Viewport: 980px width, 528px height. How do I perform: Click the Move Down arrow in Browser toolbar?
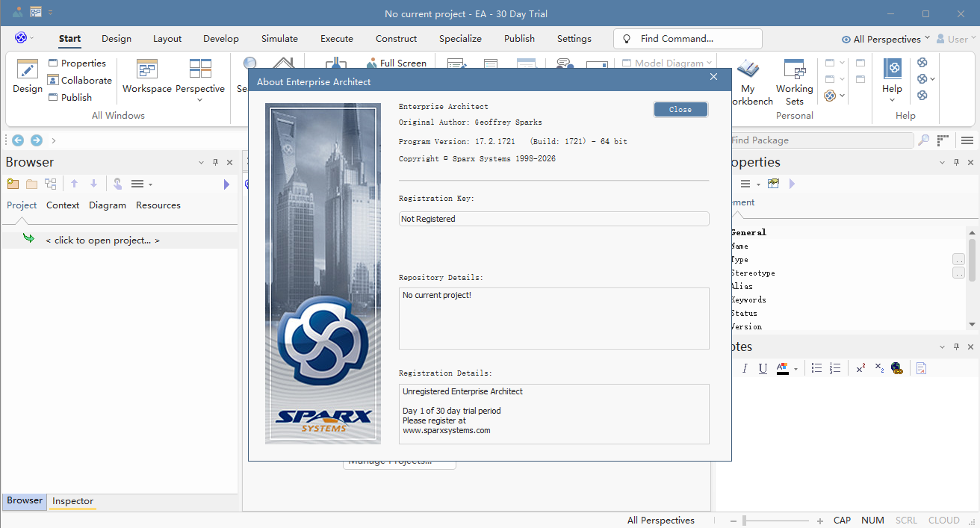pos(93,184)
